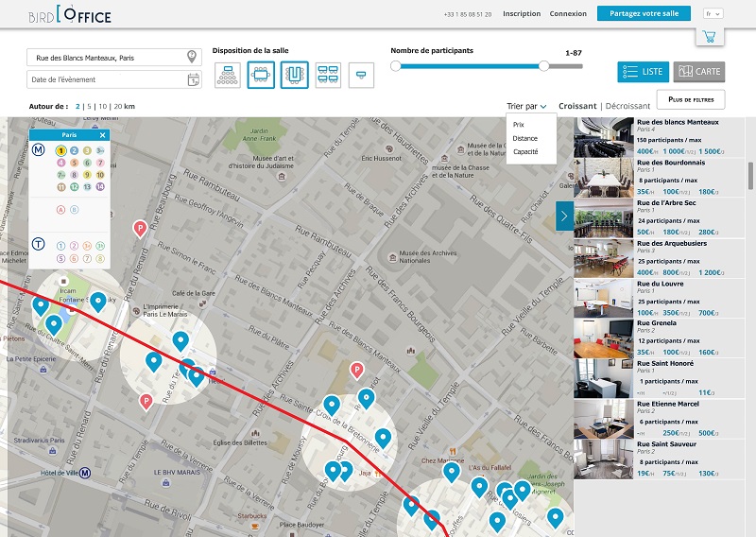Collapse the Trier par dropdown

click(525, 106)
